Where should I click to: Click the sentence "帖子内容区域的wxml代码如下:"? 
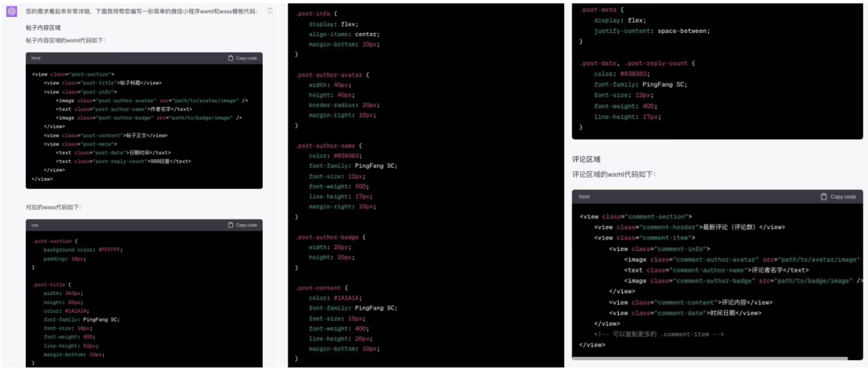click(65, 40)
